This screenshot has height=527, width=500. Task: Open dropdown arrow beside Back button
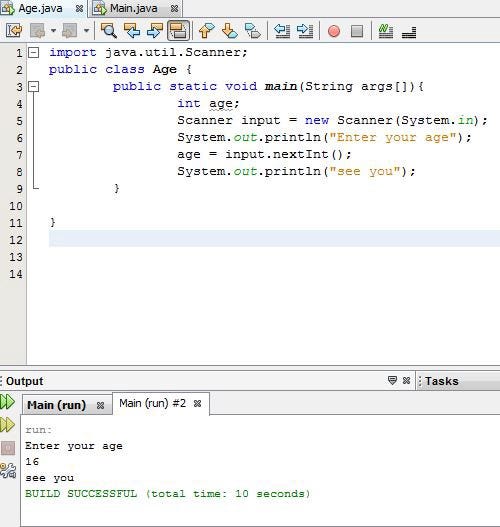(53, 31)
